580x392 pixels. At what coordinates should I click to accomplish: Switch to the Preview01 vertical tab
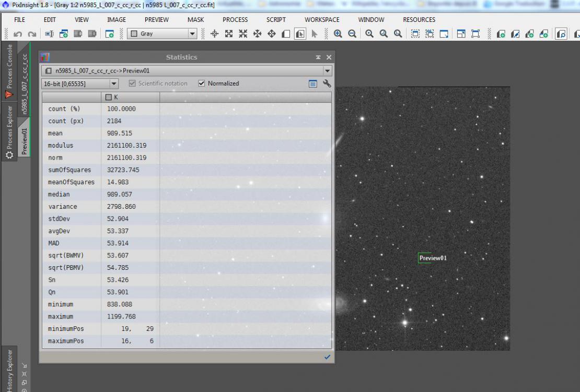(x=24, y=141)
